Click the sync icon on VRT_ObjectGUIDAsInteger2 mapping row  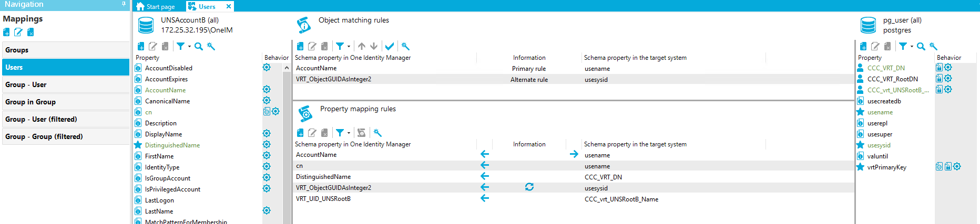(x=529, y=187)
